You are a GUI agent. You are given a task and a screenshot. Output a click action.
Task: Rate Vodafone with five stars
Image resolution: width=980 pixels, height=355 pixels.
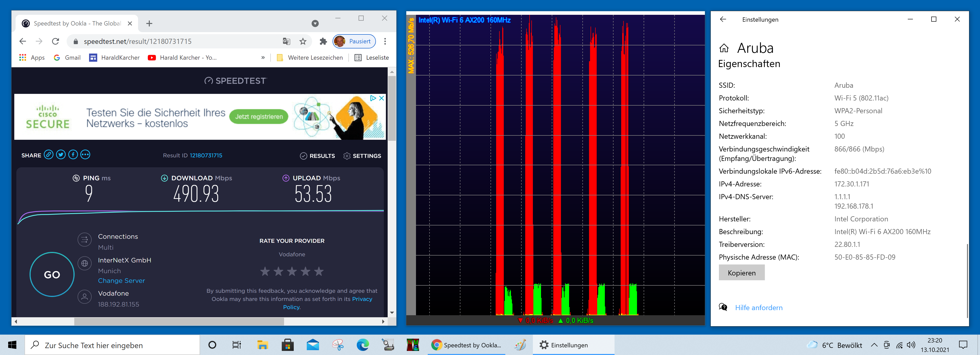point(319,271)
